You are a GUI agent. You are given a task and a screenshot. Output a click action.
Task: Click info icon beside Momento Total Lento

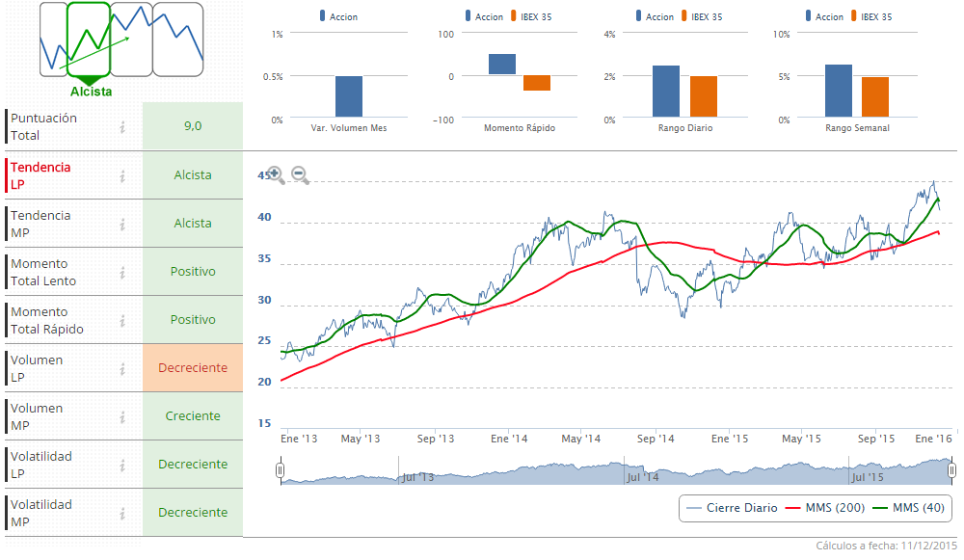[x=122, y=272]
